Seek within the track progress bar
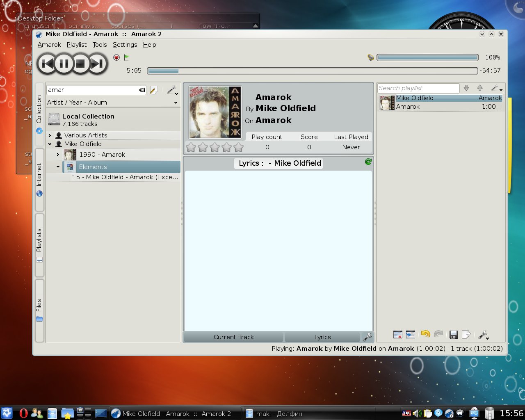The width and height of the screenshot is (525, 420). point(313,71)
